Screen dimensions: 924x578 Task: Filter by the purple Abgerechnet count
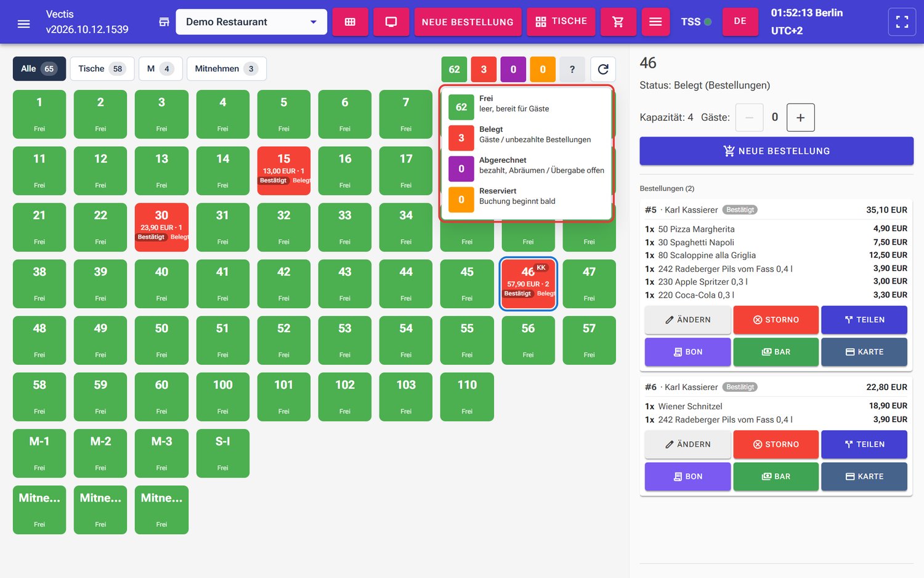click(x=513, y=69)
